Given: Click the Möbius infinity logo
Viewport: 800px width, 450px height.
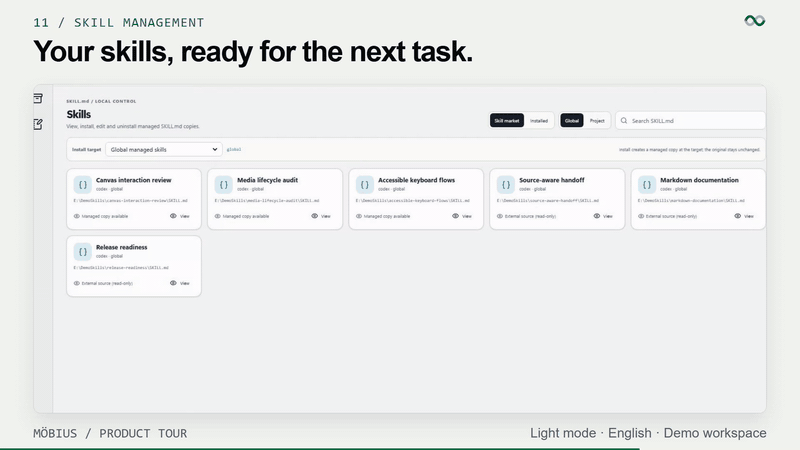Looking at the screenshot, I should point(755,21).
